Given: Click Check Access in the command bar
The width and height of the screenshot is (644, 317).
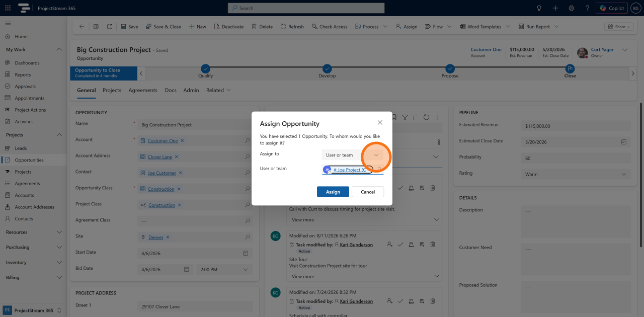Looking at the screenshot, I should (330, 27).
